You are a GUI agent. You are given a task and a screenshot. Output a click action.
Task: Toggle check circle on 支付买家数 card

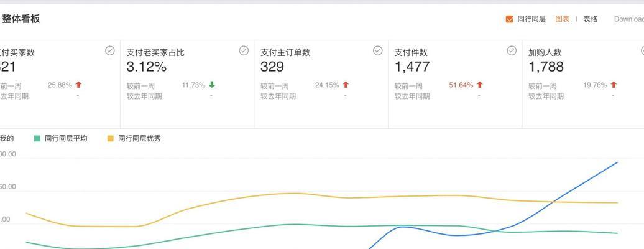(109, 50)
